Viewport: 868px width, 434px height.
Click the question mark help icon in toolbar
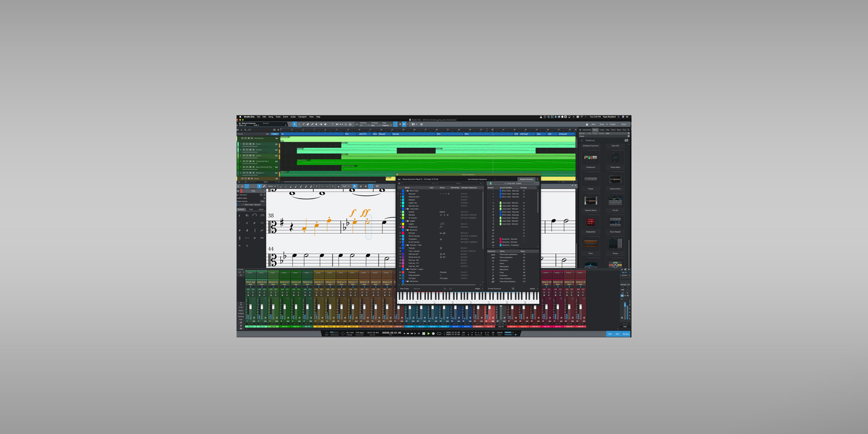coord(333,124)
